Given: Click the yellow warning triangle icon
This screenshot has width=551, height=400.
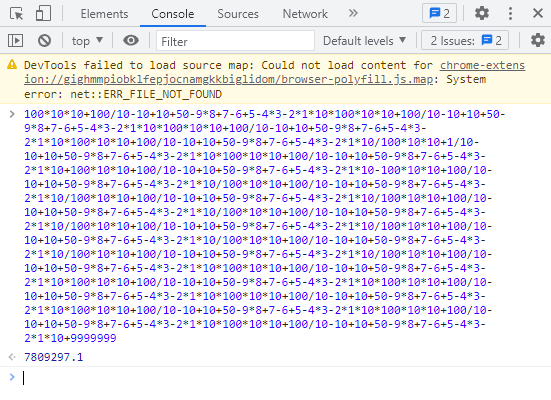Looking at the screenshot, I should 12,65.
